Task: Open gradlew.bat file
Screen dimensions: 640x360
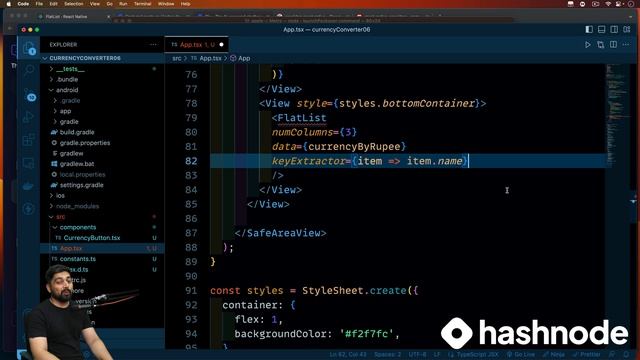Action: coord(77,164)
